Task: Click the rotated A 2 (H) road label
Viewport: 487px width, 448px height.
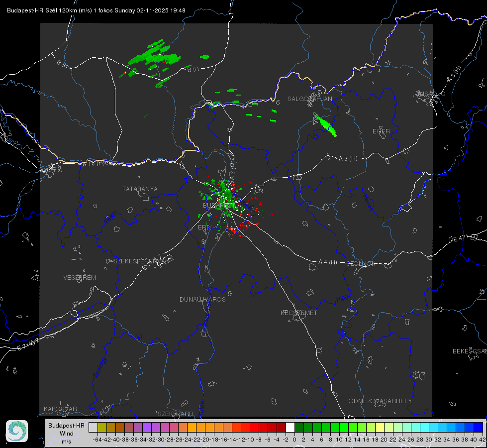Action: (x=233, y=171)
